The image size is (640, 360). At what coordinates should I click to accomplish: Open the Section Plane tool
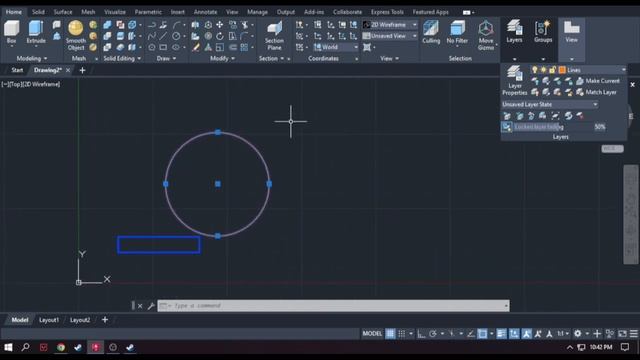pyautogui.click(x=274, y=36)
